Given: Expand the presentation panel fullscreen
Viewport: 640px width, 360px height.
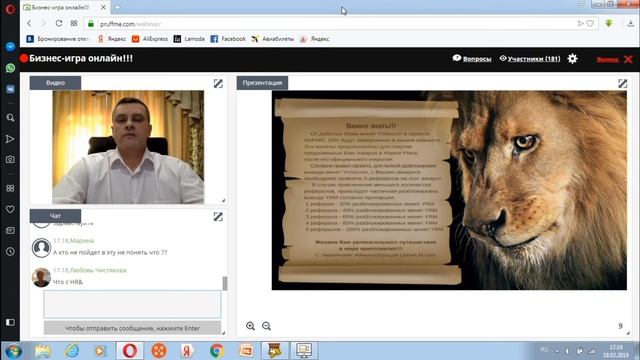Looking at the screenshot, I should [622, 83].
